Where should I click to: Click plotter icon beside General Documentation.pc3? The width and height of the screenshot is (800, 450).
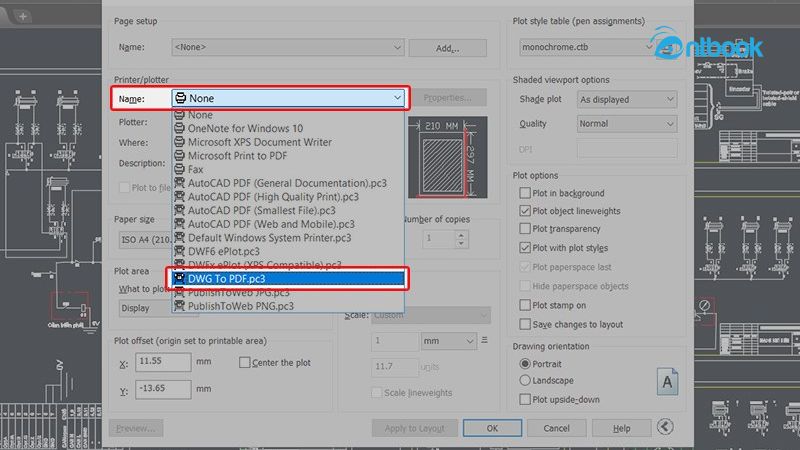click(x=179, y=183)
